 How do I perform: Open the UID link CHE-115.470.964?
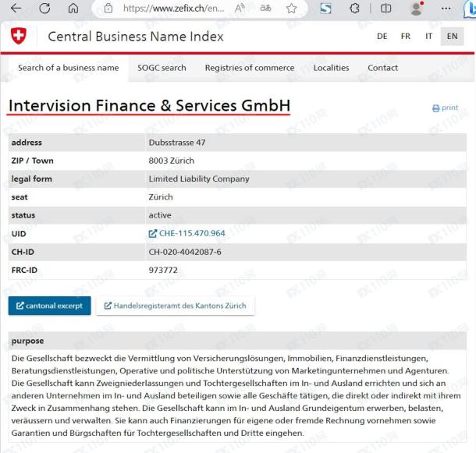pos(187,233)
